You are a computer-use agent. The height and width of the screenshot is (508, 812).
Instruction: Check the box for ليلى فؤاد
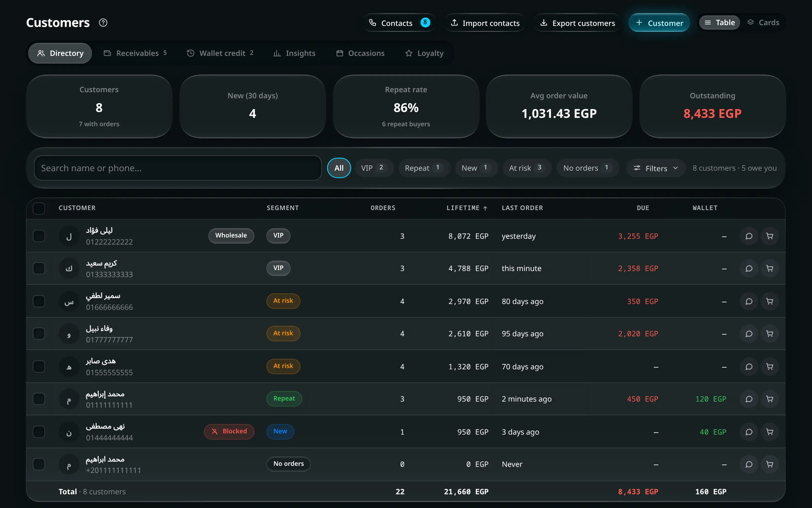(x=39, y=236)
